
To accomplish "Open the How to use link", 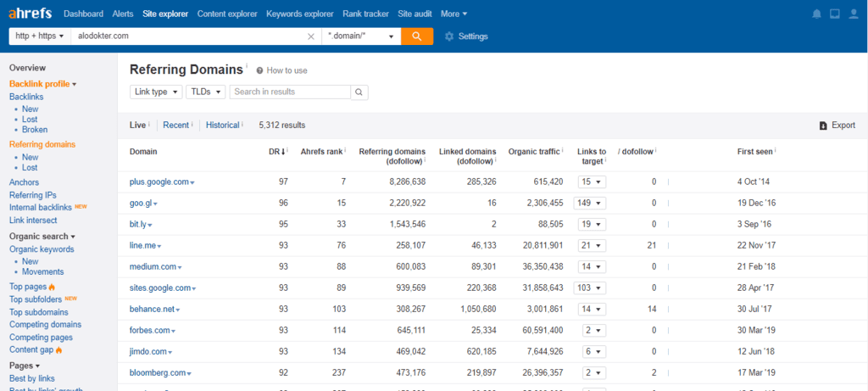I will click(x=287, y=70).
